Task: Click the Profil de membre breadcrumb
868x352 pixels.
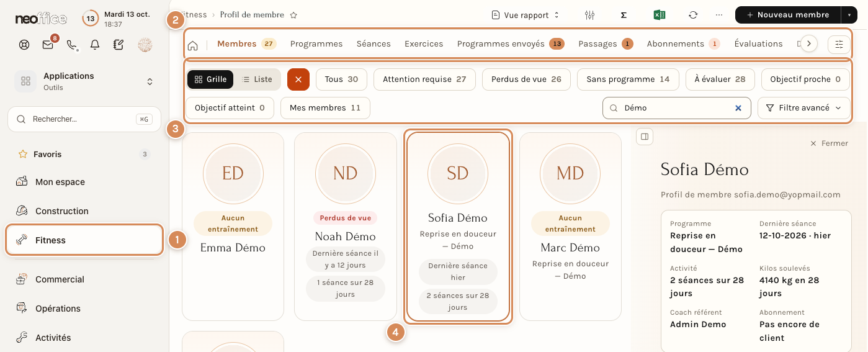Action: pos(252,15)
